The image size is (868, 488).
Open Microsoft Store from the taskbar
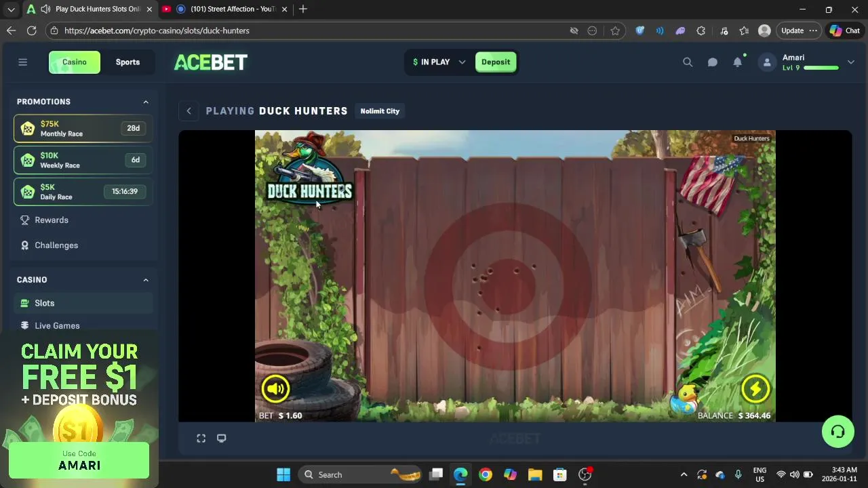(559, 474)
